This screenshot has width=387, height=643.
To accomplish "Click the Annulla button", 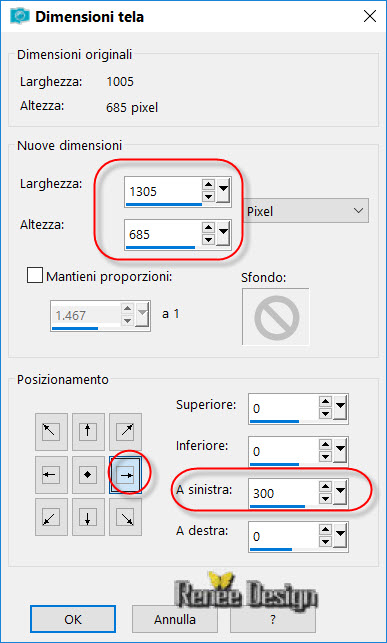I will click(175, 619).
